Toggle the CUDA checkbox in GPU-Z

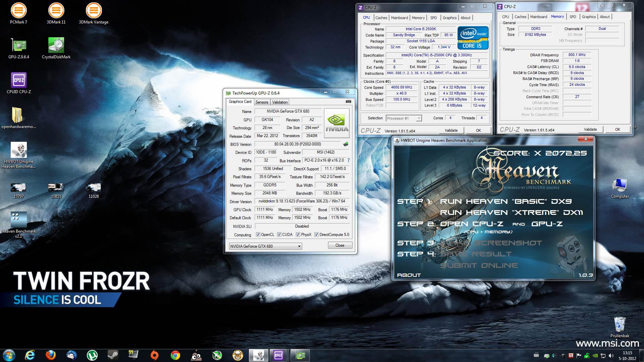279,235
